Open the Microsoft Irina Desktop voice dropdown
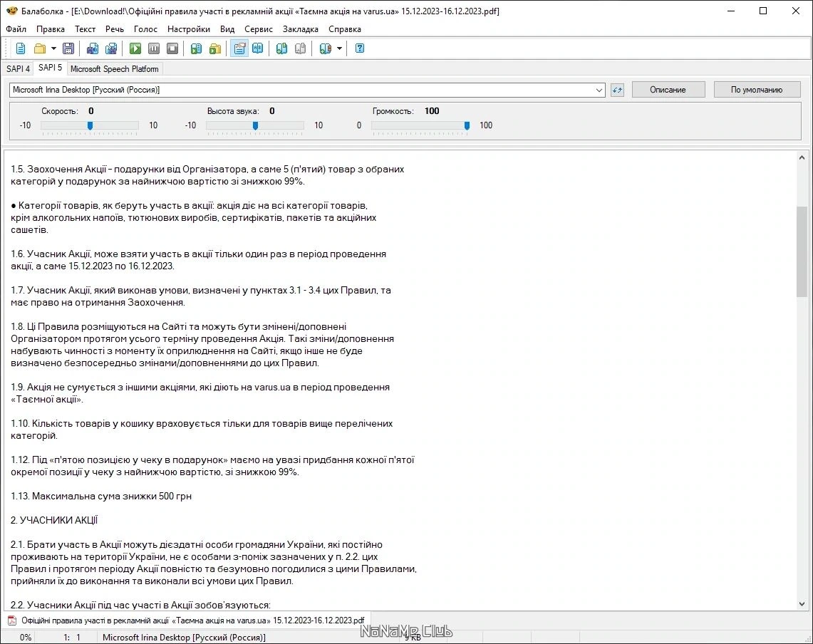813x644 pixels. pyautogui.click(x=599, y=90)
